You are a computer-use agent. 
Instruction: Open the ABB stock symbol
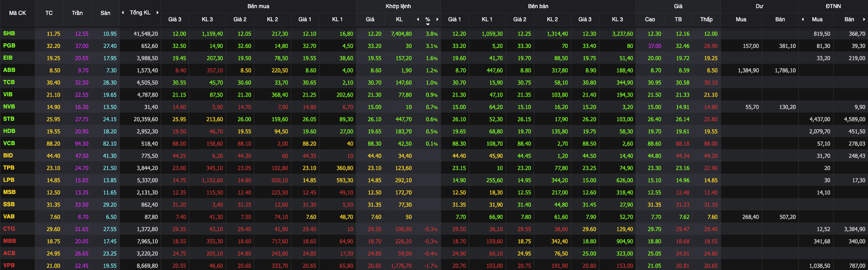[9, 70]
